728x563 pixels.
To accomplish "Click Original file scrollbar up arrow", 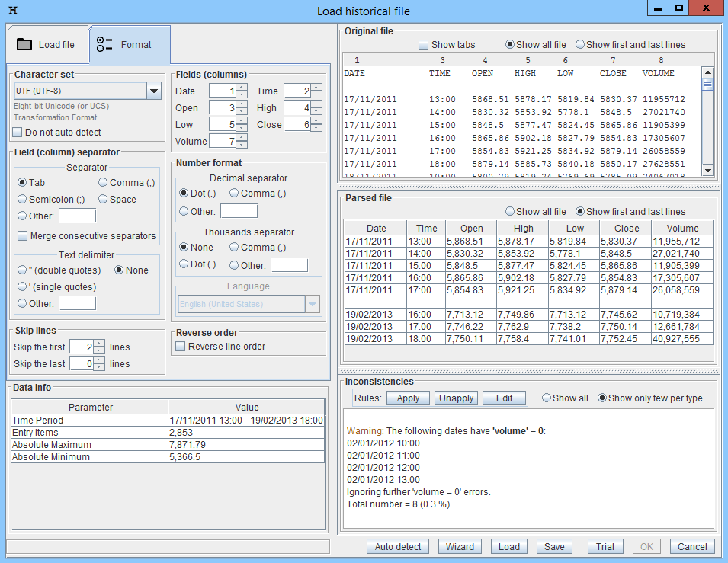I will pyautogui.click(x=707, y=72).
